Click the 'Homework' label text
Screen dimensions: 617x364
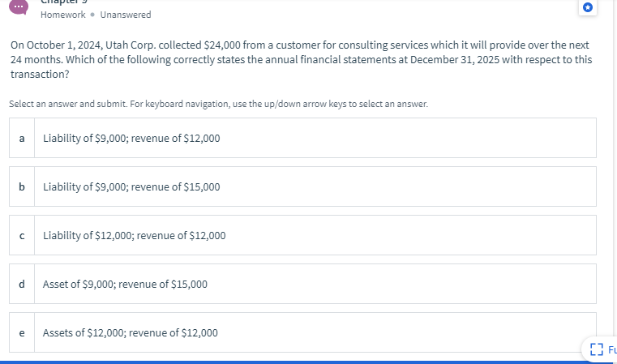(x=63, y=15)
